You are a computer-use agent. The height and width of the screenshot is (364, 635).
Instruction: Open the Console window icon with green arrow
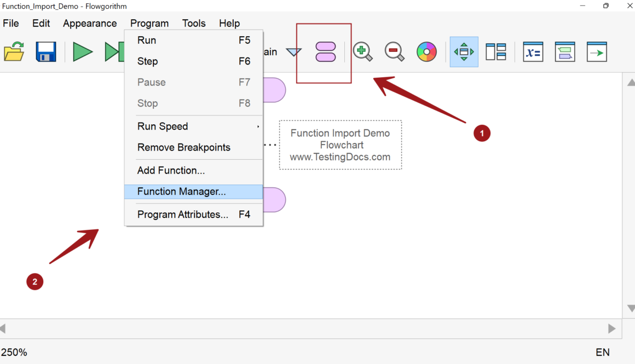tap(597, 52)
